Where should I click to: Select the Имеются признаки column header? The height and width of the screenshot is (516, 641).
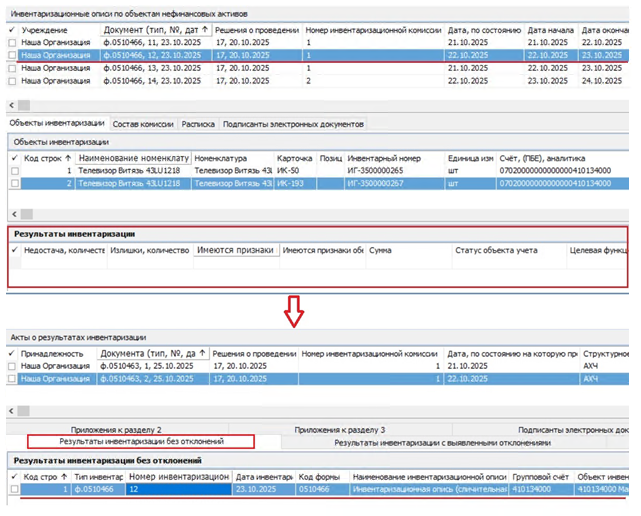coord(236,250)
